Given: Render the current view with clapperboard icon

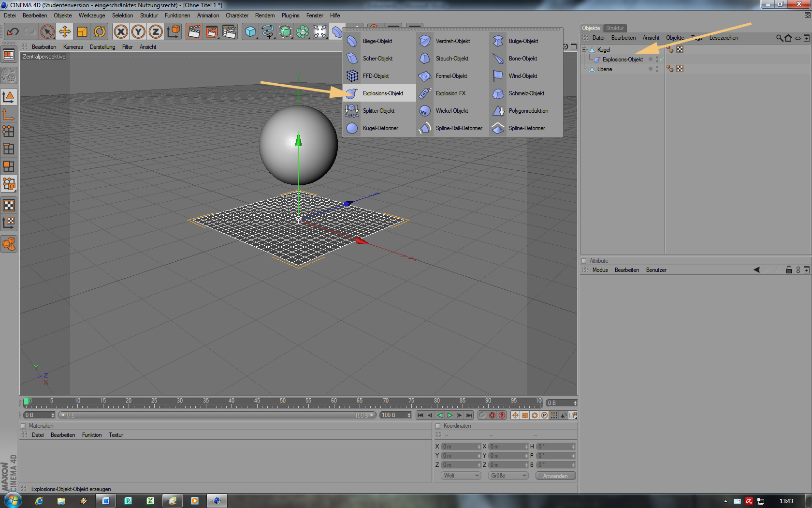Looking at the screenshot, I should click(x=194, y=32).
